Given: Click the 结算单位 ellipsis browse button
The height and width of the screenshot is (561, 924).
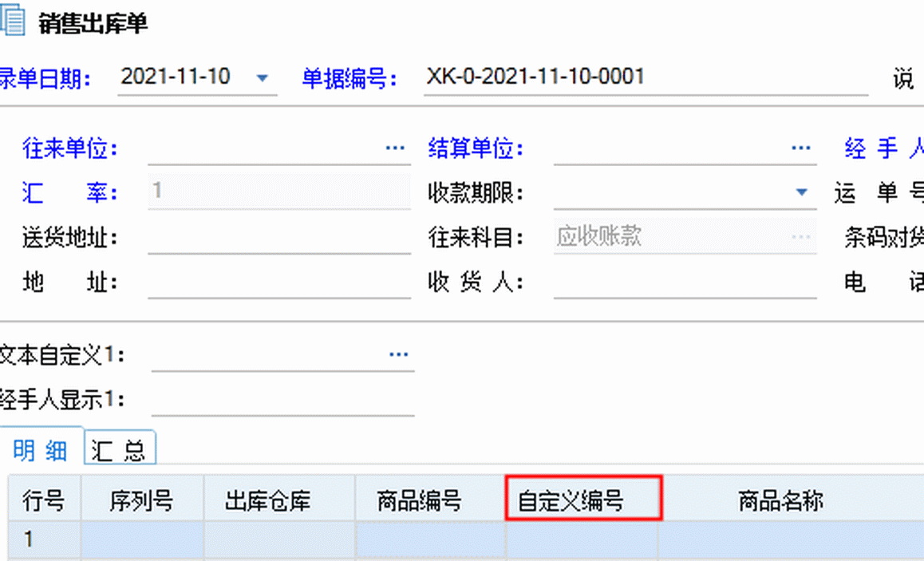Looking at the screenshot, I should pyautogui.click(x=801, y=148).
